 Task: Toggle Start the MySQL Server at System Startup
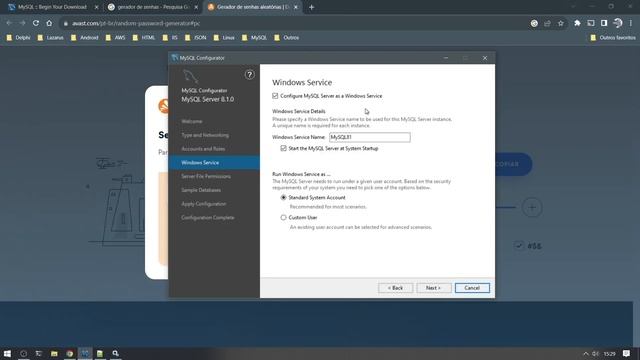point(284,149)
